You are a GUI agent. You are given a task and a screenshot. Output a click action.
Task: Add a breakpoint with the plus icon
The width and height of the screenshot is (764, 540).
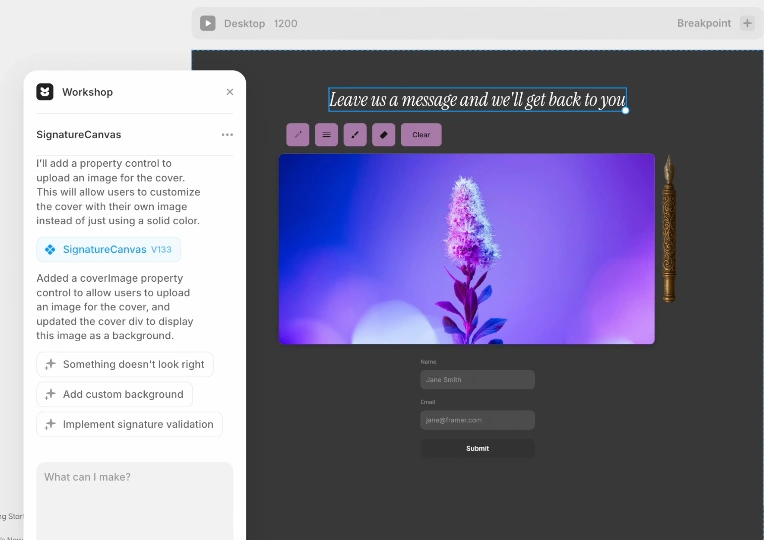(747, 23)
